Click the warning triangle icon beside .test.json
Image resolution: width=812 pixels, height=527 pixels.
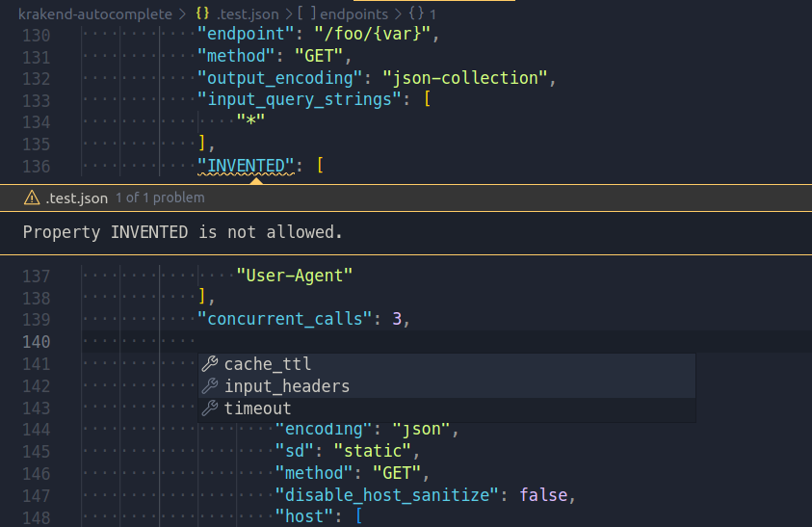point(32,198)
